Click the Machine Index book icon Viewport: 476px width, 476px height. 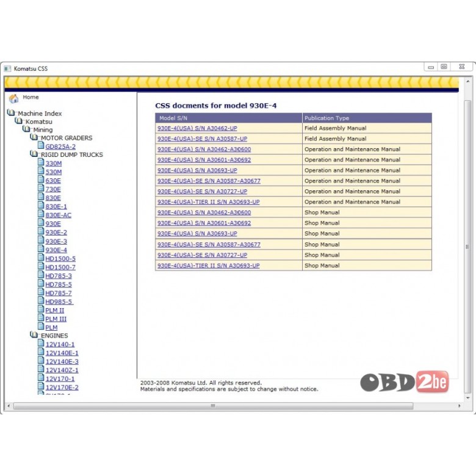11,113
